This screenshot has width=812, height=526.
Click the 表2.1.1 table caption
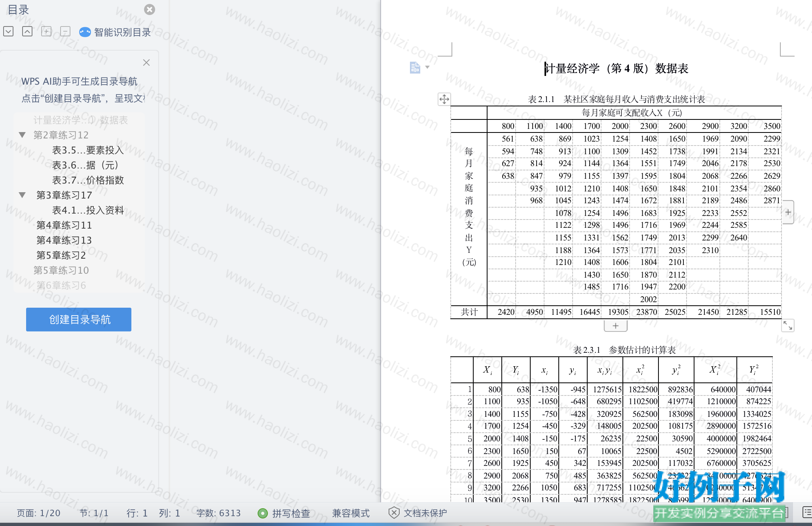[x=617, y=99]
